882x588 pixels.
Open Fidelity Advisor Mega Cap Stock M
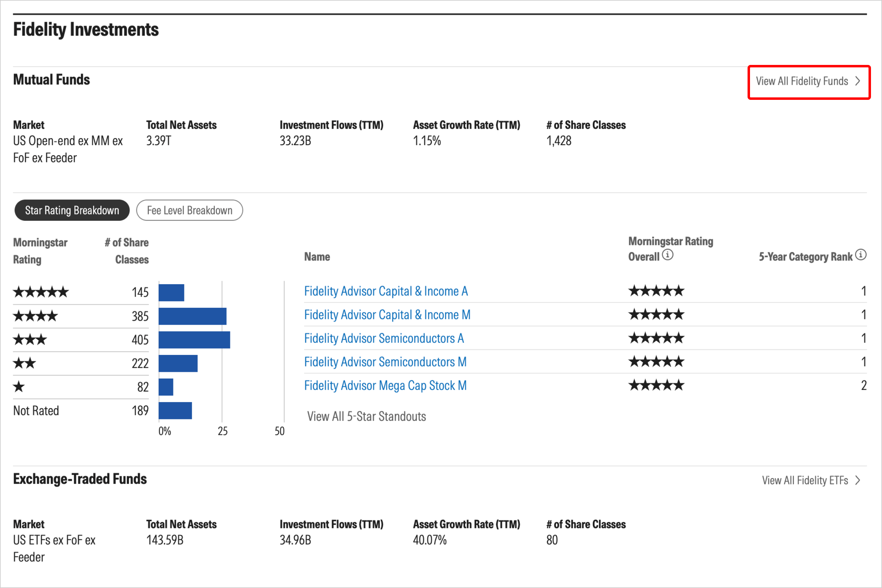(x=385, y=386)
